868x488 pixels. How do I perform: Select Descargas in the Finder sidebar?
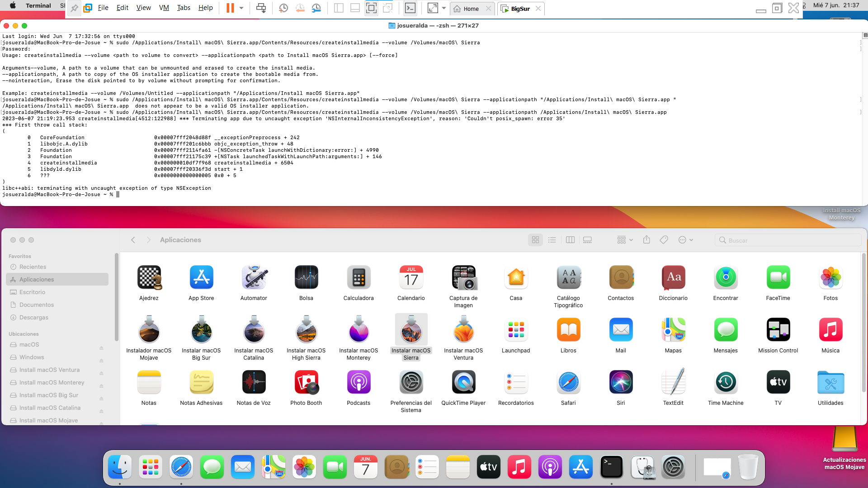pos(34,317)
